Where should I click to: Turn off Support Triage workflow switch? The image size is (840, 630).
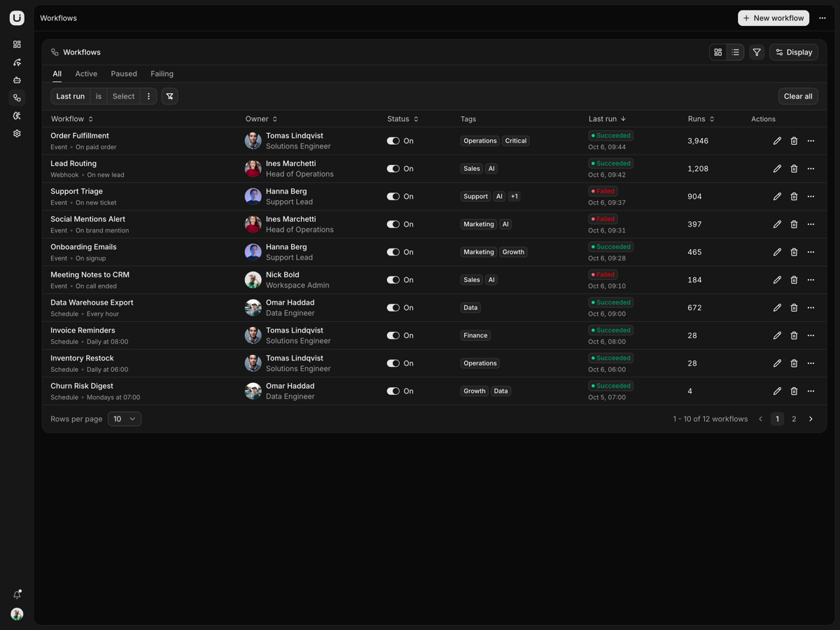[x=393, y=197]
